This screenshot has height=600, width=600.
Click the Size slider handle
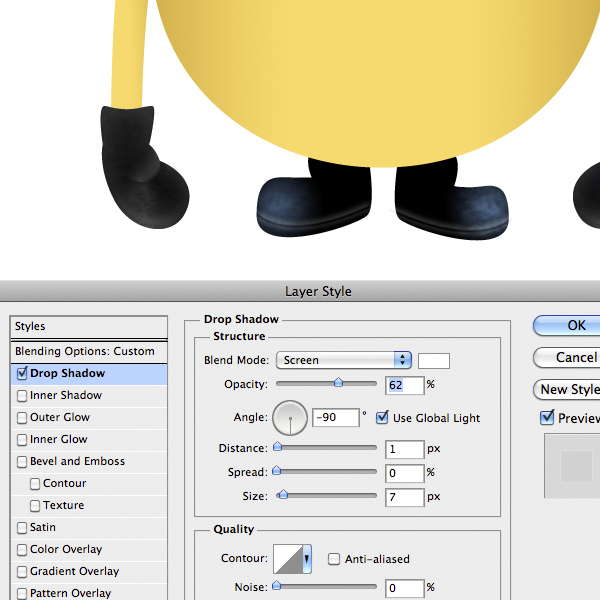(x=283, y=494)
